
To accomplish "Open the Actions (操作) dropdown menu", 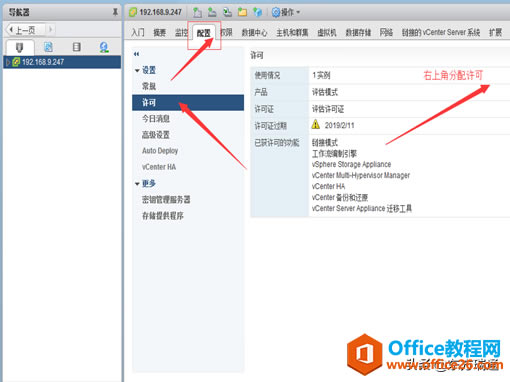I will pos(286,13).
